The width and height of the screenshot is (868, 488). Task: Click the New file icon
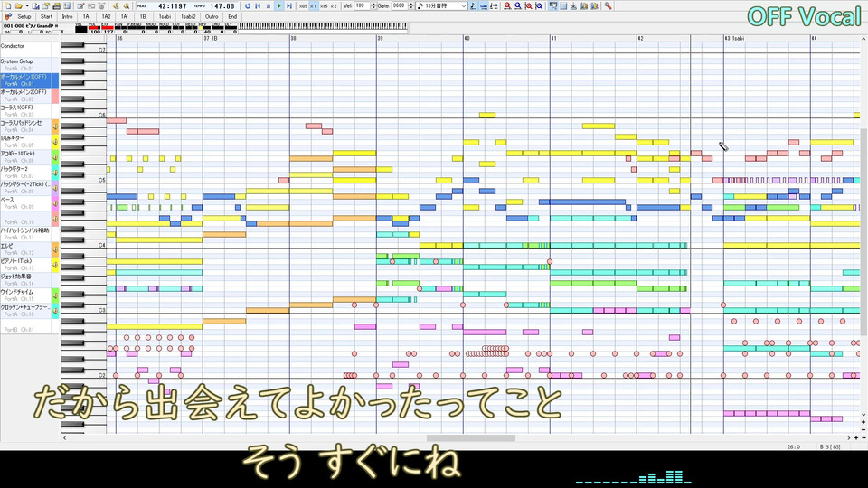tap(8, 6)
